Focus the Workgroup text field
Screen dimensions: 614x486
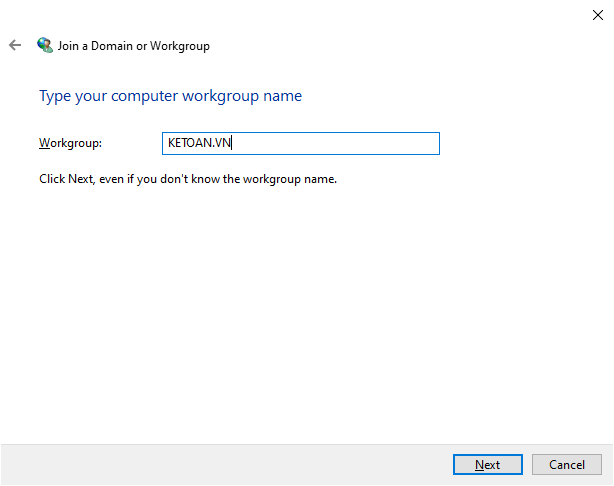tap(301, 143)
